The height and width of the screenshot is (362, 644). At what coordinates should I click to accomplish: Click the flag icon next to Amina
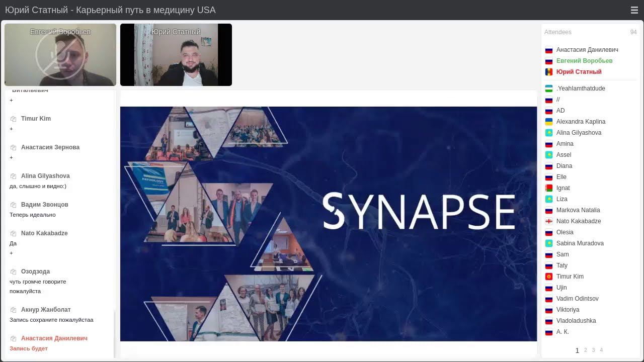549,144
